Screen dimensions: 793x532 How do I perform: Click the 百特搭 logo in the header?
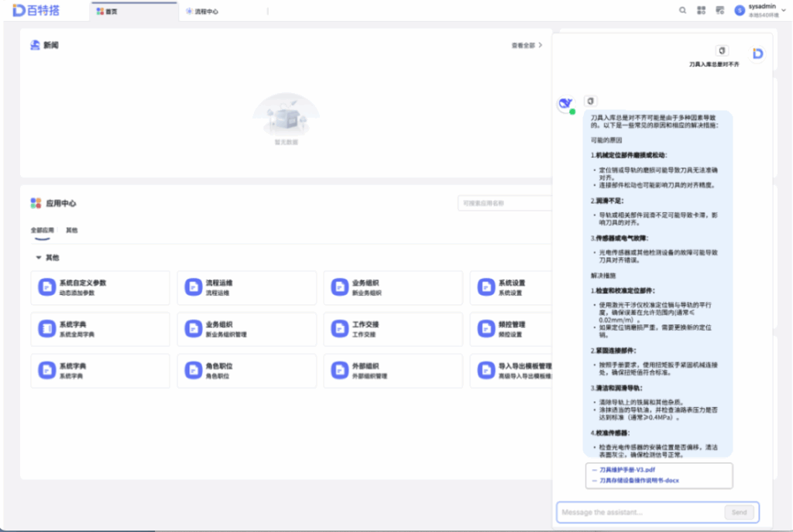36,10
